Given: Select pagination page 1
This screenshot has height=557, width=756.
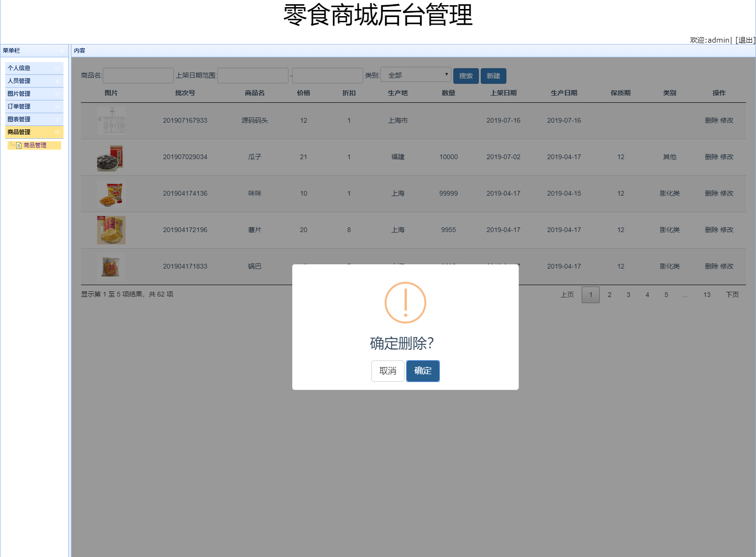Looking at the screenshot, I should [591, 295].
